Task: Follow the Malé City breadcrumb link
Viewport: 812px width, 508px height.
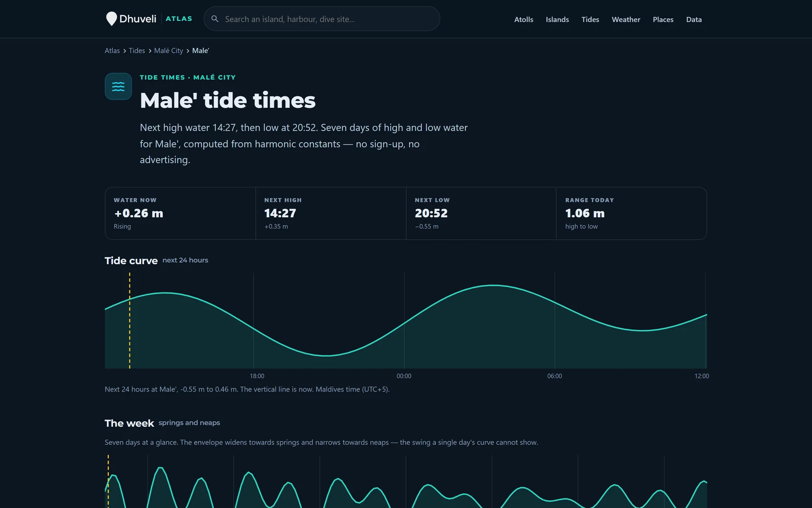Action: [x=169, y=51]
